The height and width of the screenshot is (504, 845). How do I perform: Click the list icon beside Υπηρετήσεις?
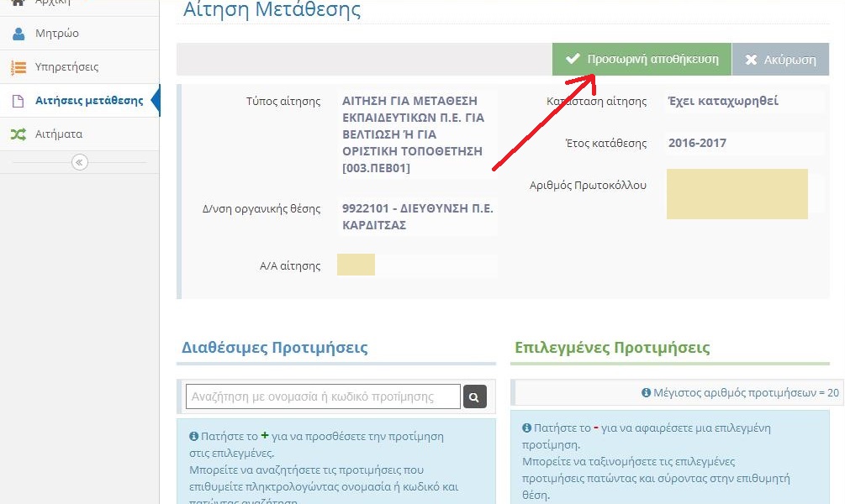[18, 67]
